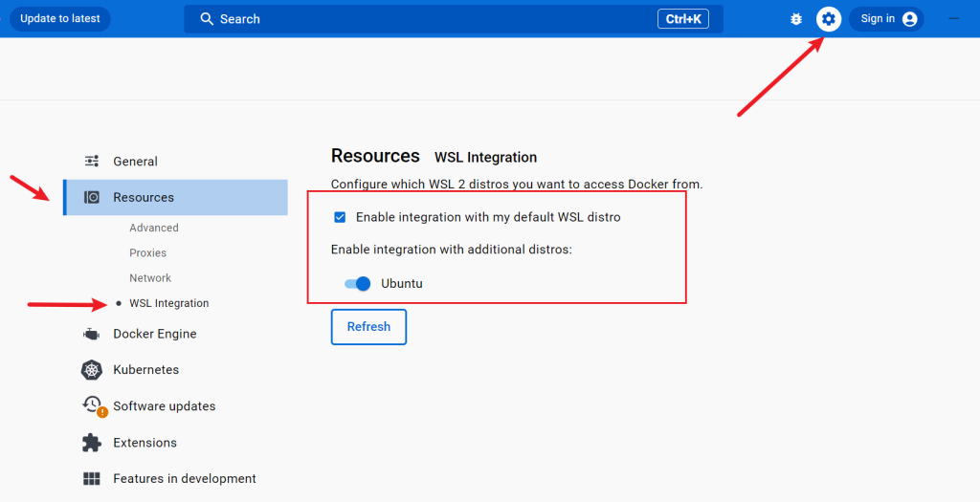Click the Resources icon in sidebar
Viewport: 980px width, 502px height.
[92, 198]
